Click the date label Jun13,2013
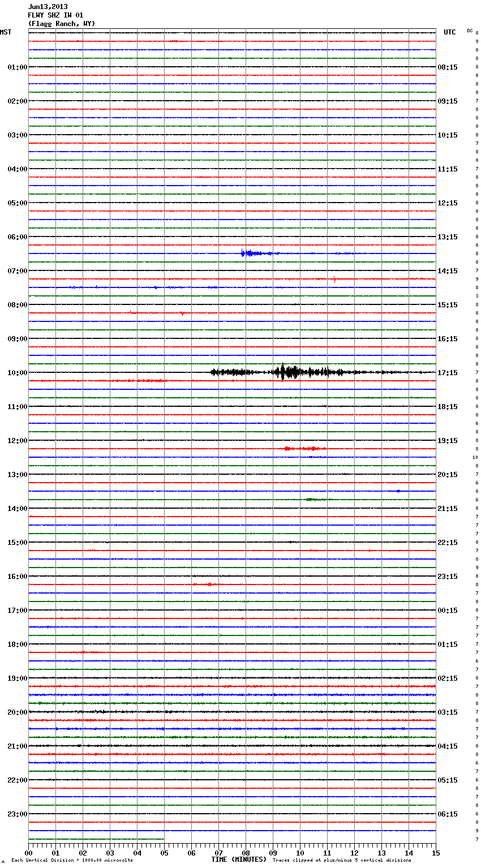The height and width of the screenshot is (868, 481). coord(48,7)
